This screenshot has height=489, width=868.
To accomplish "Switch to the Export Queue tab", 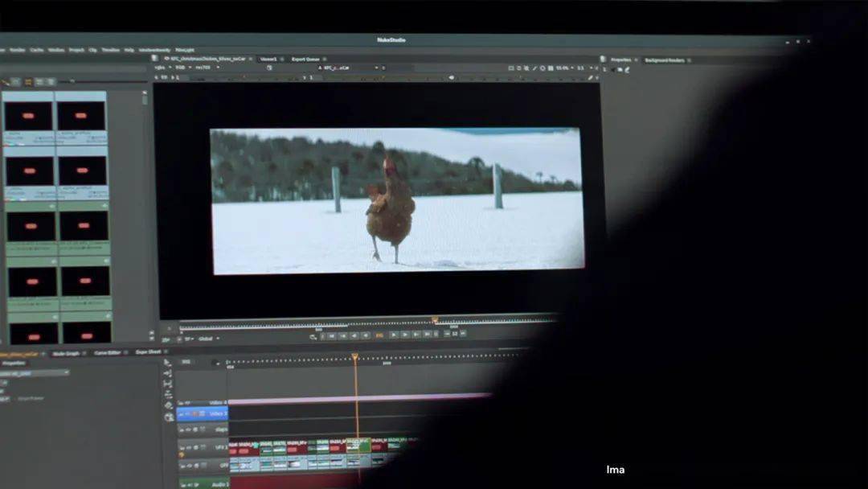I will point(305,60).
